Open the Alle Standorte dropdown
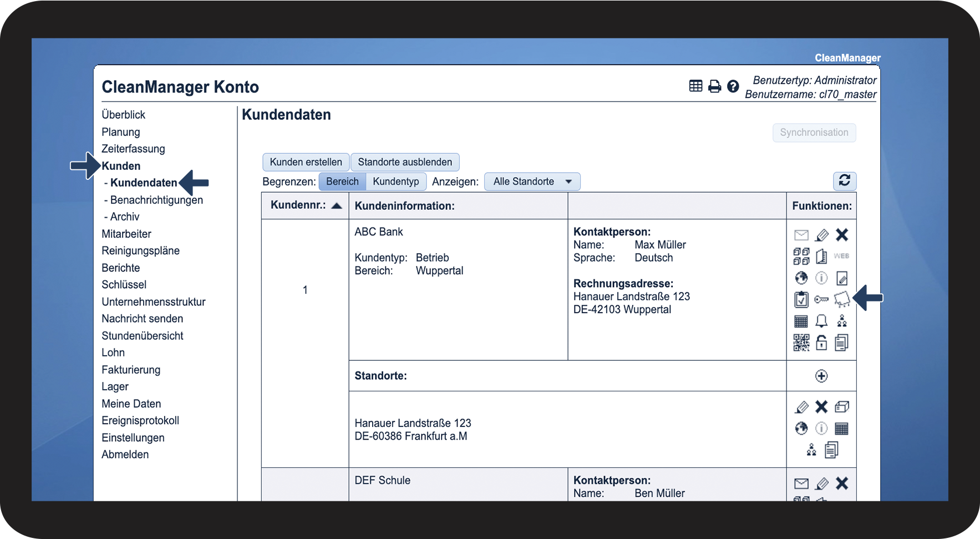This screenshot has width=980, height=539. 532,182
